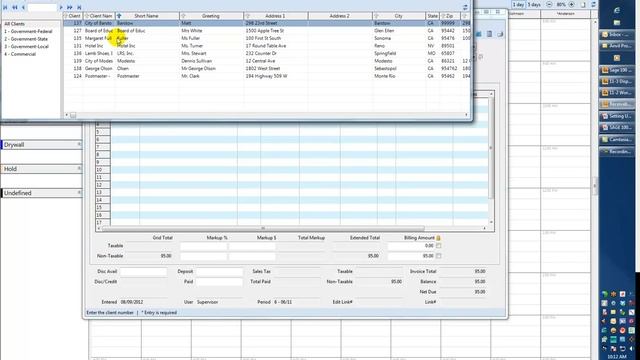Click the rewind double-left navigation arrow
This screenshot has width=640, height=360.
point(14,7)
